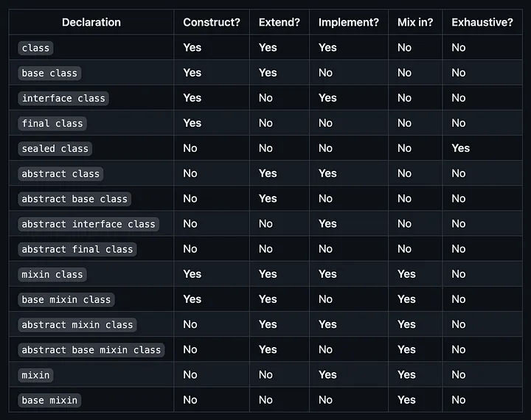Click the 'sealed class' code label
The width and height of the screenshot is (531, 420).
coord(55,149)
